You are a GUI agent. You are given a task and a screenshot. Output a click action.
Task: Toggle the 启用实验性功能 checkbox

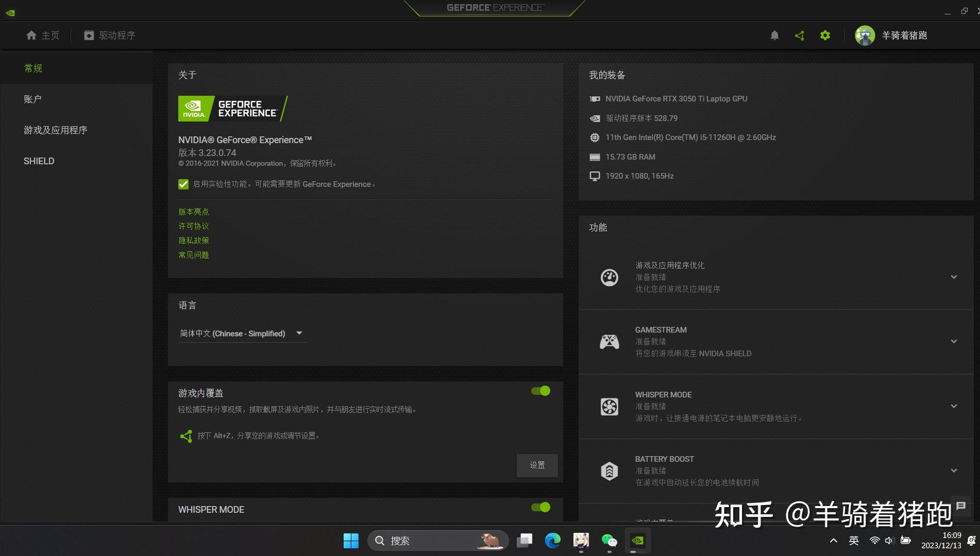tap(183, 184)
